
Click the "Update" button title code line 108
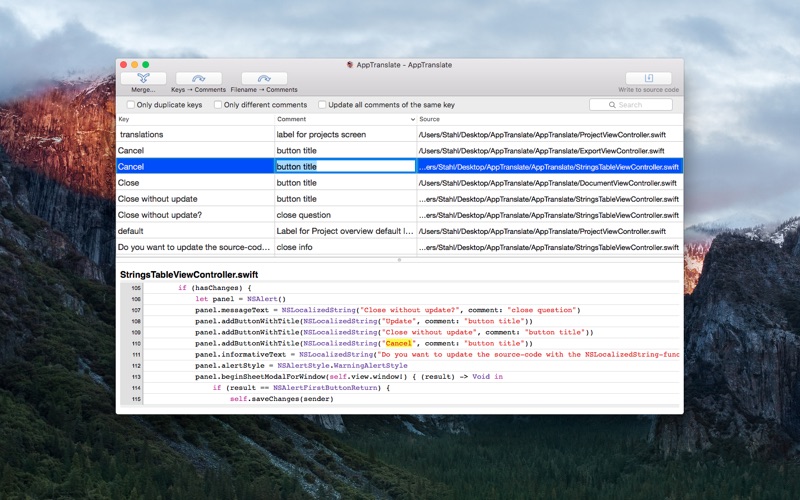tap(364, 321)
